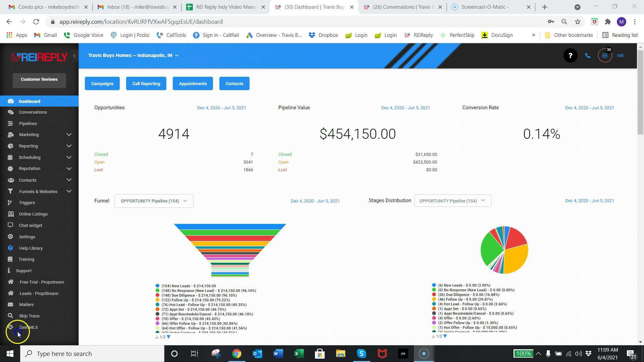Collapse the REIReply sidebar with arrow
This screenshot has height=362, width=644.
tap(74, 56)
